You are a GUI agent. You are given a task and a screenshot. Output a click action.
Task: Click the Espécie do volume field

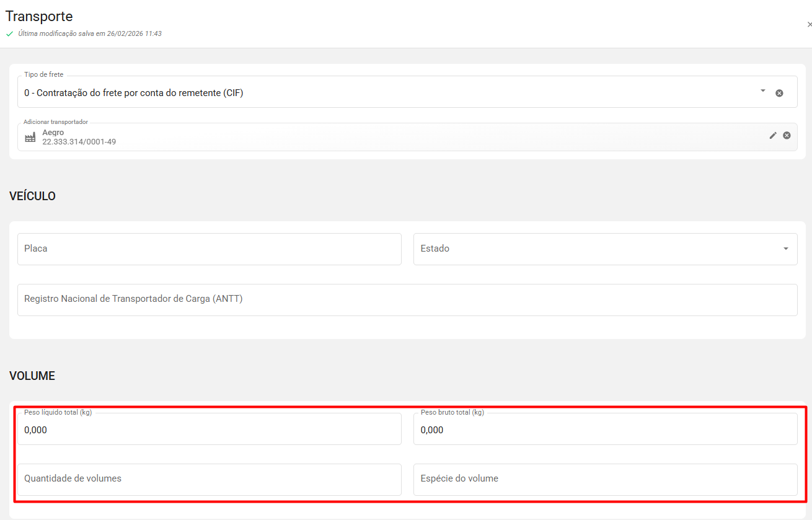[605, 479]
